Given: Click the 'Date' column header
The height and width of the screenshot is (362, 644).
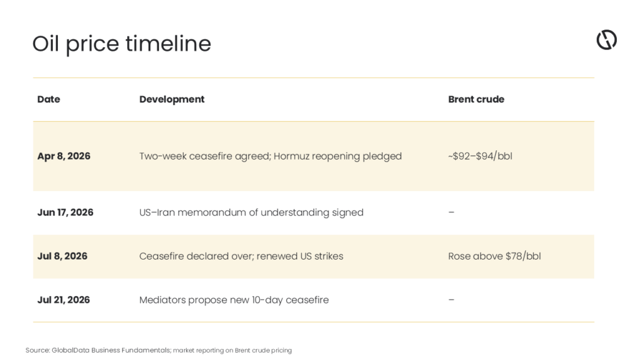Looking at the screenshot, I should (x=48, y=99).
